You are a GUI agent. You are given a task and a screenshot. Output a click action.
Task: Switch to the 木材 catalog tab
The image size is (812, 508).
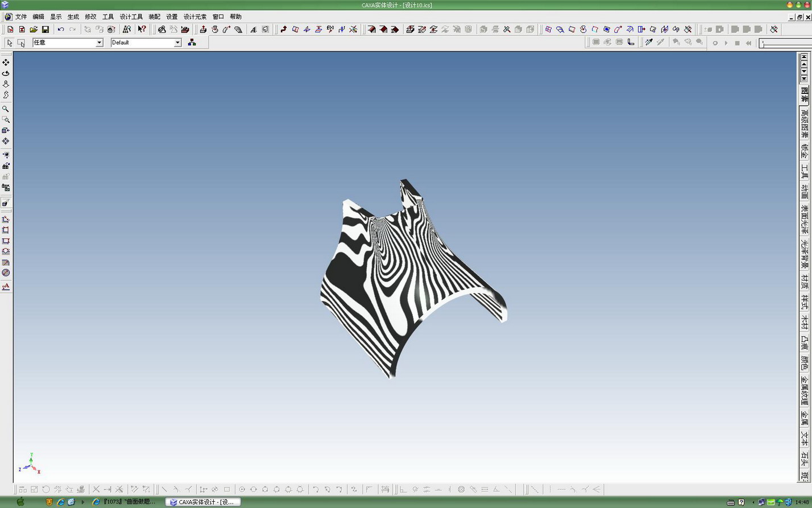(804, 321)
